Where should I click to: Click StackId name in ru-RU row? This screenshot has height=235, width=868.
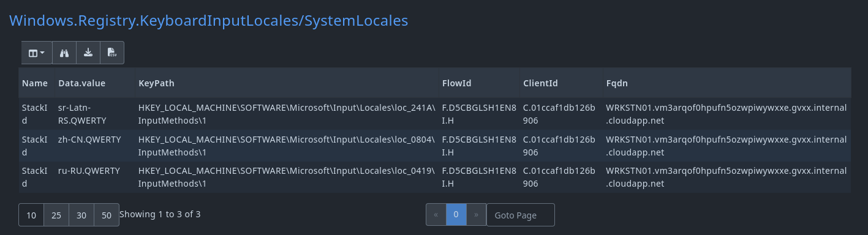coord(36,177)
